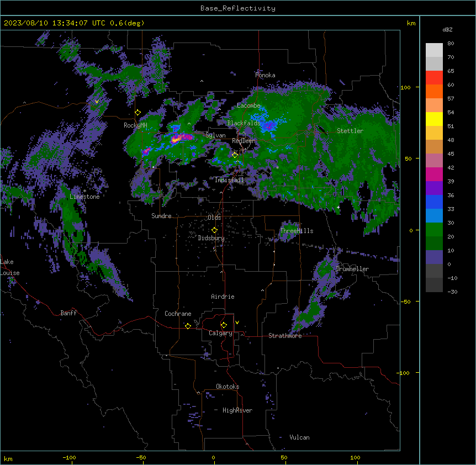
Task: Click the Strathmore label
Action: [x=285, y=336]
